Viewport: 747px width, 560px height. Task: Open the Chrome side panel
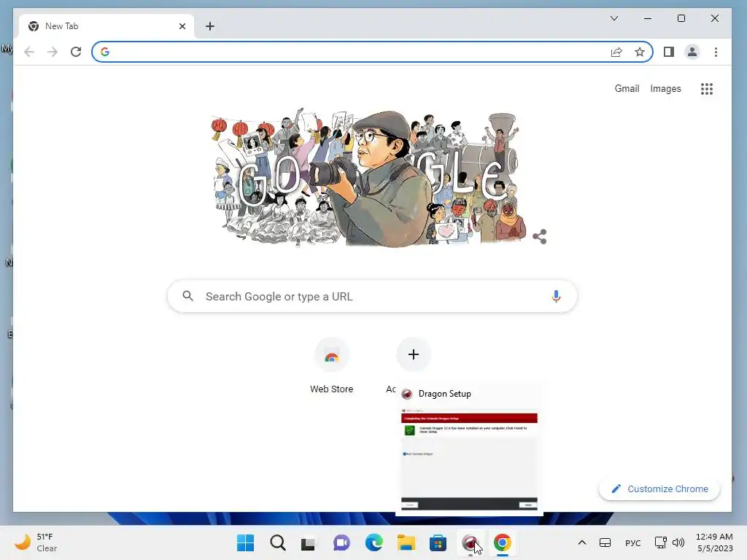(x=669, y=52)
